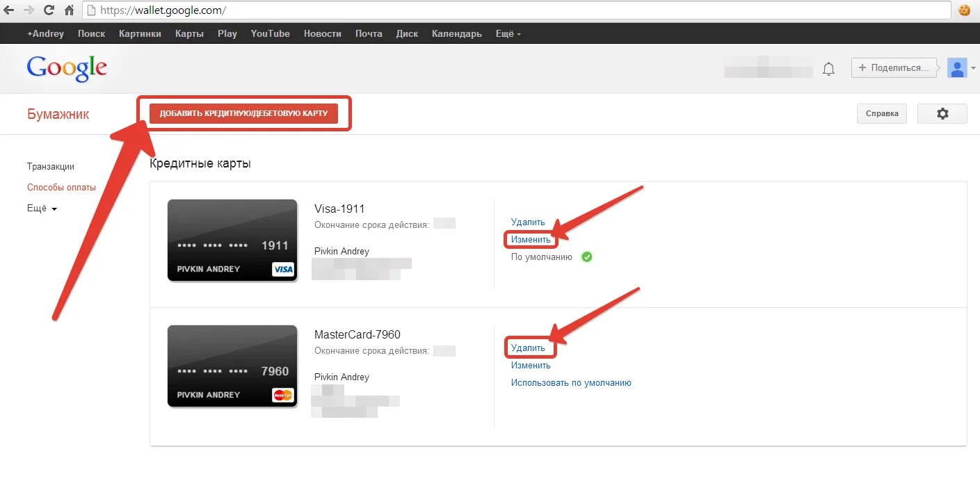Click Изменить for MasterCard-7960
The width and height of the screenshot is (980, 481).
pos(531,366)
